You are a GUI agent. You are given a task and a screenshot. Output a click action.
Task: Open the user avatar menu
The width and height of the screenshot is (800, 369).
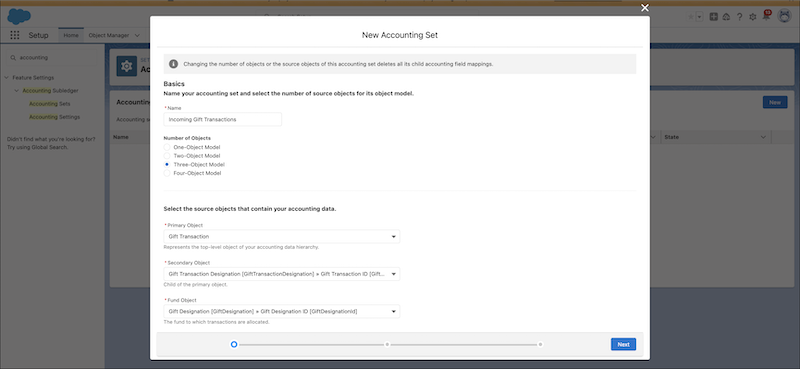pos(784,16)
